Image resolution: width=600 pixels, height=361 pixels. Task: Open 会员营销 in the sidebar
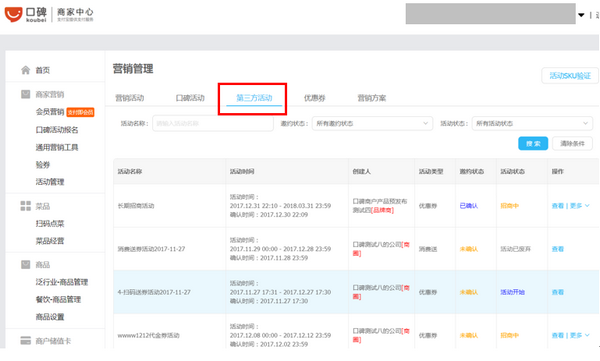50,112
